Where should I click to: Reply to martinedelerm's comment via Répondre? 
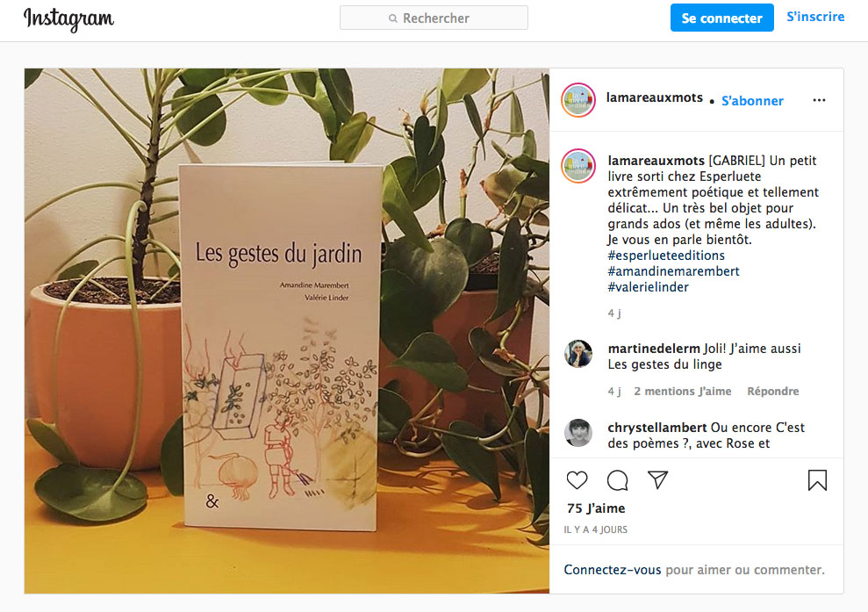point(773,391)
